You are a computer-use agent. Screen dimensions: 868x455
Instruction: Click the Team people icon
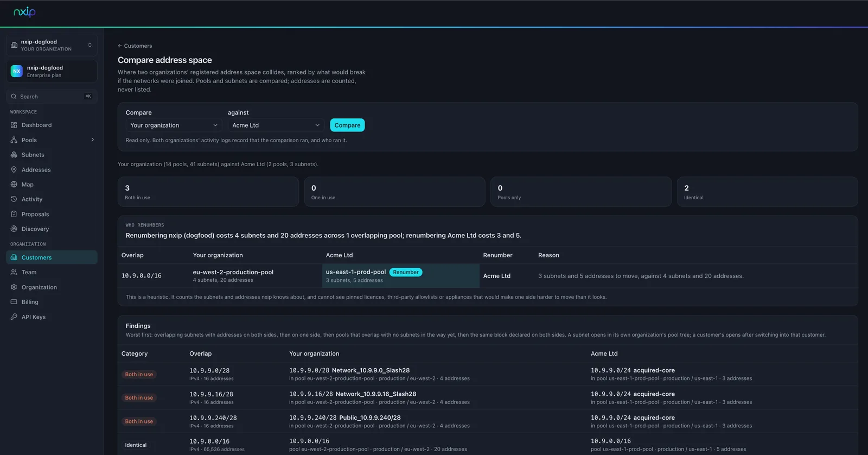(x=14, y=273)
